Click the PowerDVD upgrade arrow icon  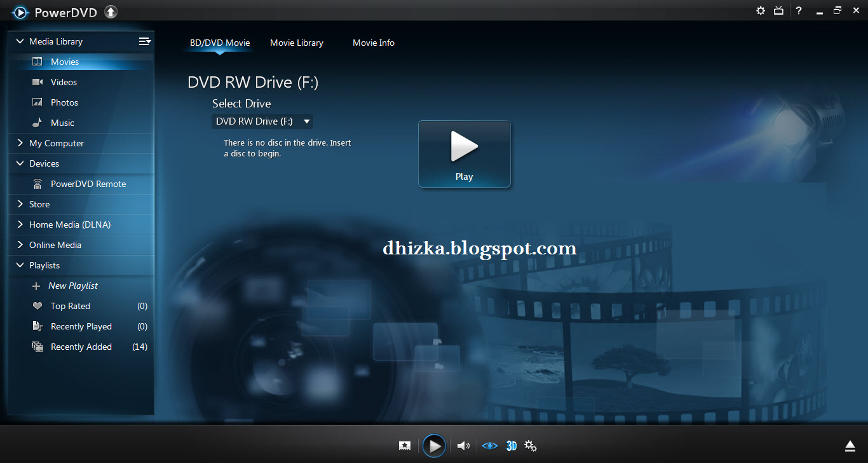111,11
